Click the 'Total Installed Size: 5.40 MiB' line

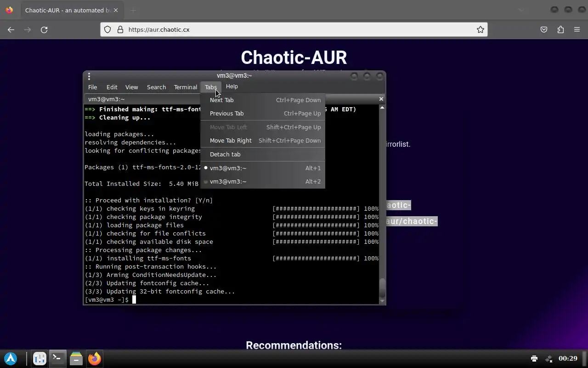click(x=141, y=184)
